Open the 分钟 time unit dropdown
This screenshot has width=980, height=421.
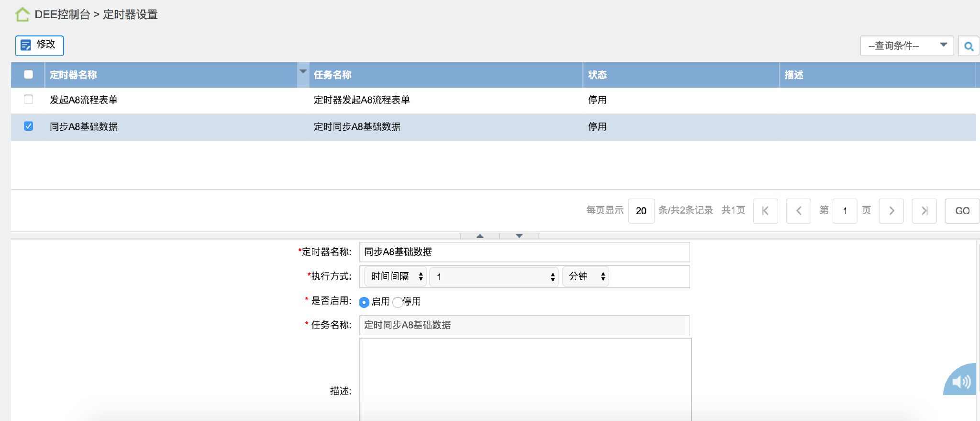[x=585, y=276]
